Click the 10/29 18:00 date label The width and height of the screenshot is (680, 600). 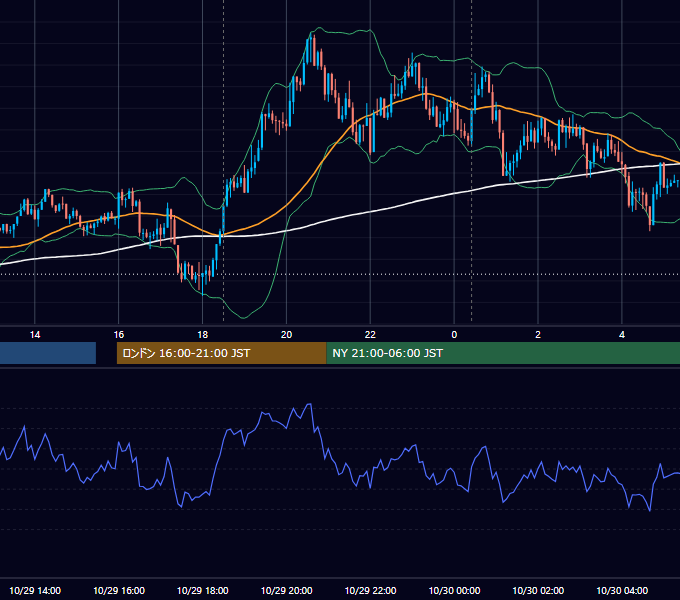tap(203, 590)
